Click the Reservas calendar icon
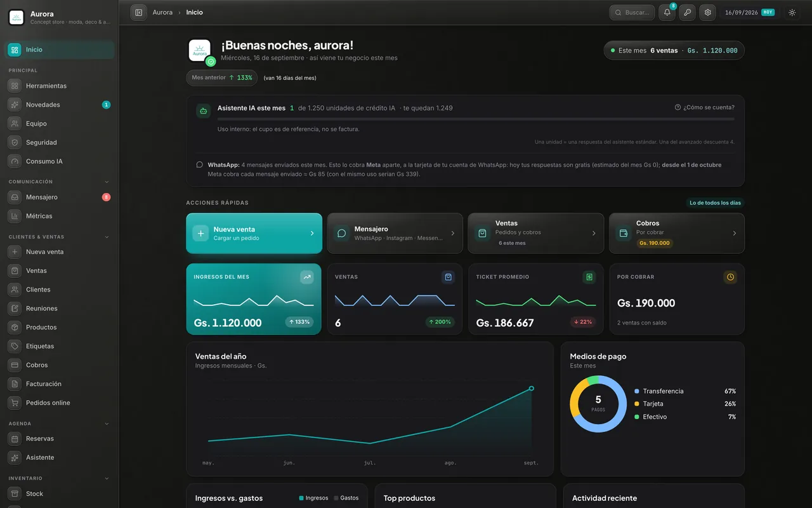This screenshot has height=508, width=812. [x=15, y=439]
